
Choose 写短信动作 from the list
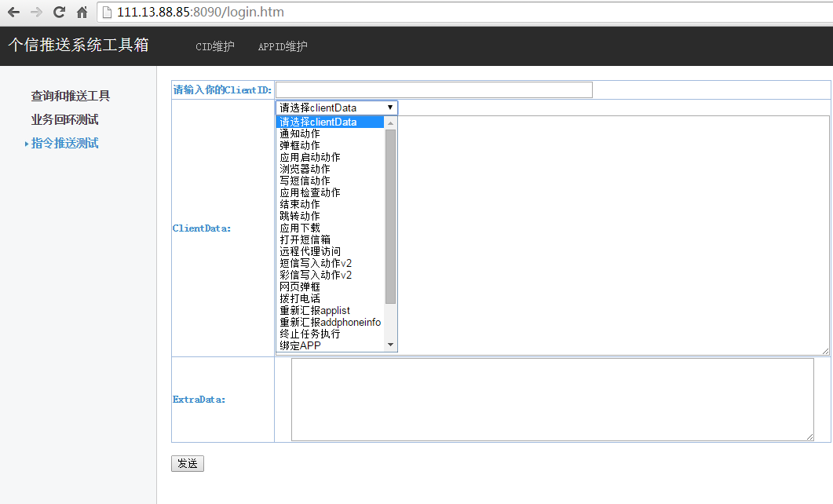click(330, 181)
